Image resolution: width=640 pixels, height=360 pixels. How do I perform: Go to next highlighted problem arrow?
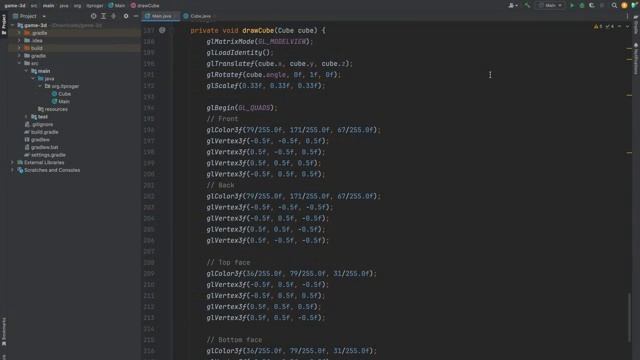tap(627, 27)
